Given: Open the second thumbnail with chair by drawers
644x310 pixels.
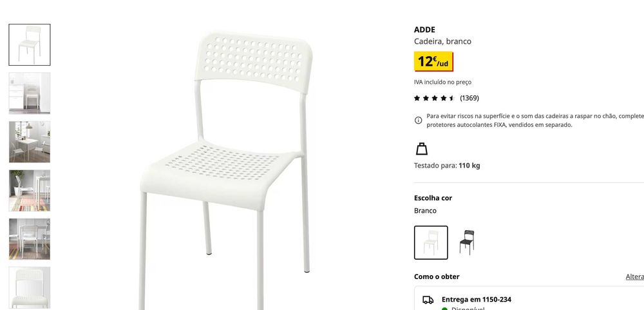Looking at the screenshot, I should (x=30, y=93).
